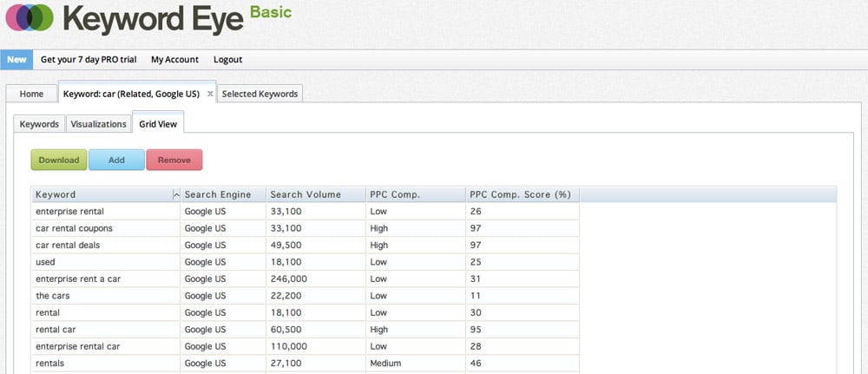Switch to the Keywords sub-tab
This screenshot has width=868, height=374.
click(x=39, y=124)
